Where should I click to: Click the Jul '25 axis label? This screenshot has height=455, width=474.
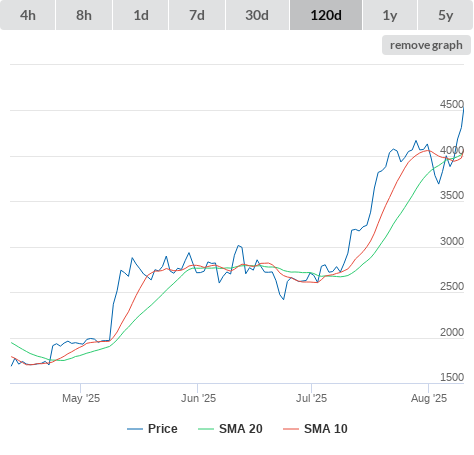pos(311,398)
